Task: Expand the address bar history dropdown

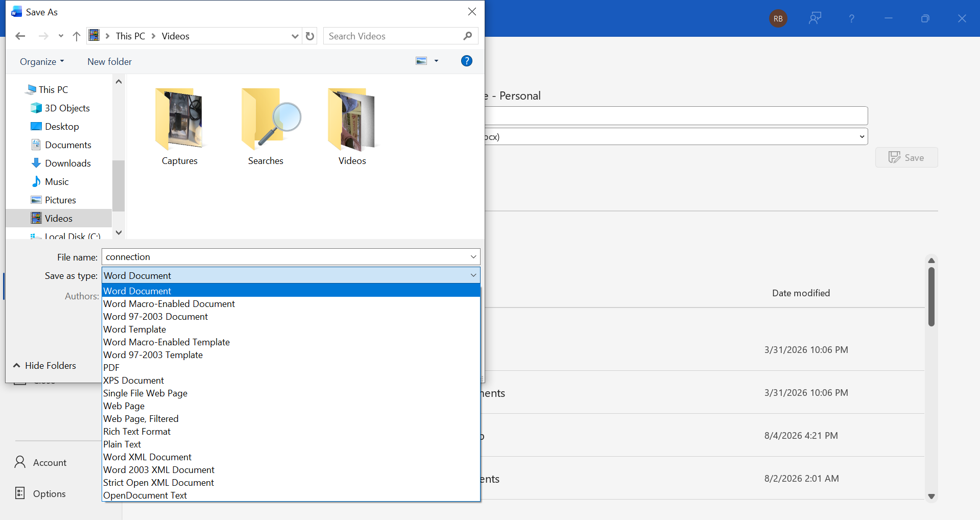Action: pos(295,36)
